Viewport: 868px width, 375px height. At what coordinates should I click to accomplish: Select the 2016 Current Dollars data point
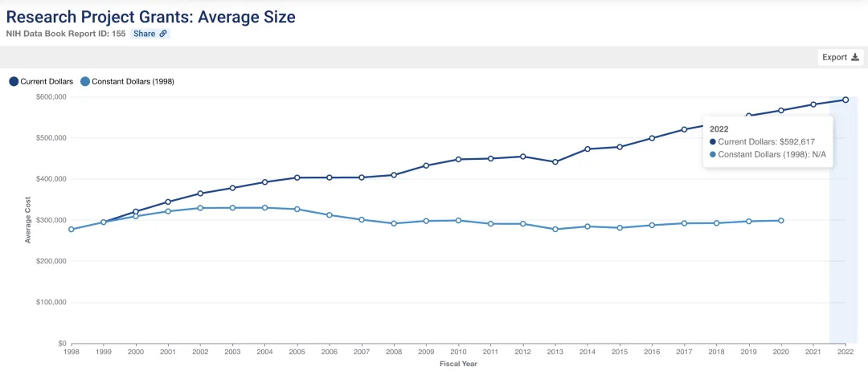click(652, 138)
